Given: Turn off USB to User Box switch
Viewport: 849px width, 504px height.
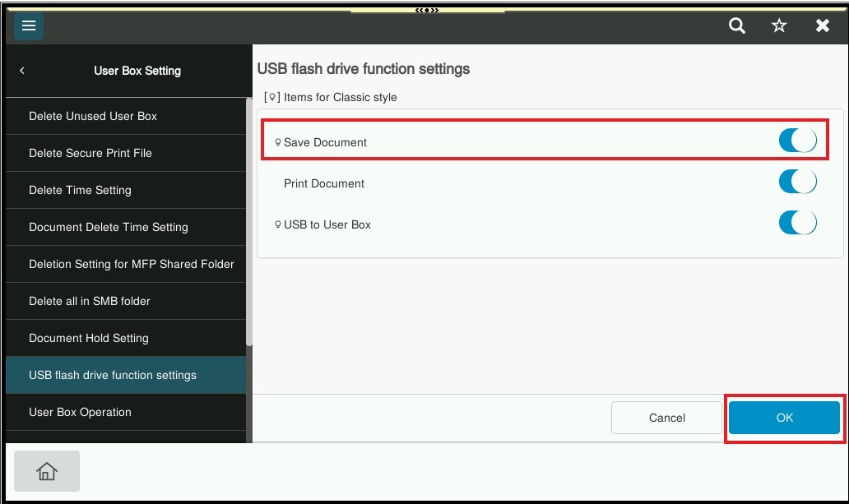Looking at the screenshot, I should click(797, 223).
